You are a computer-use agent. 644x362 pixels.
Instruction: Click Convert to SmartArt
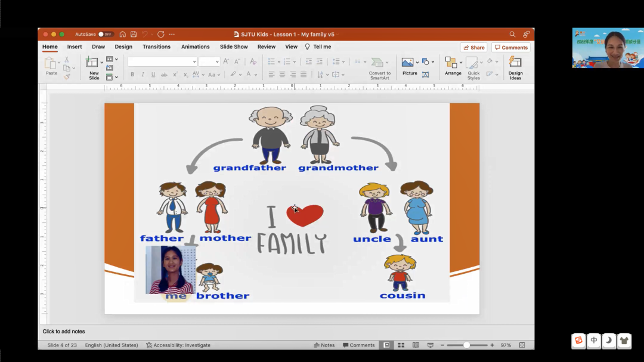(379, 68)
